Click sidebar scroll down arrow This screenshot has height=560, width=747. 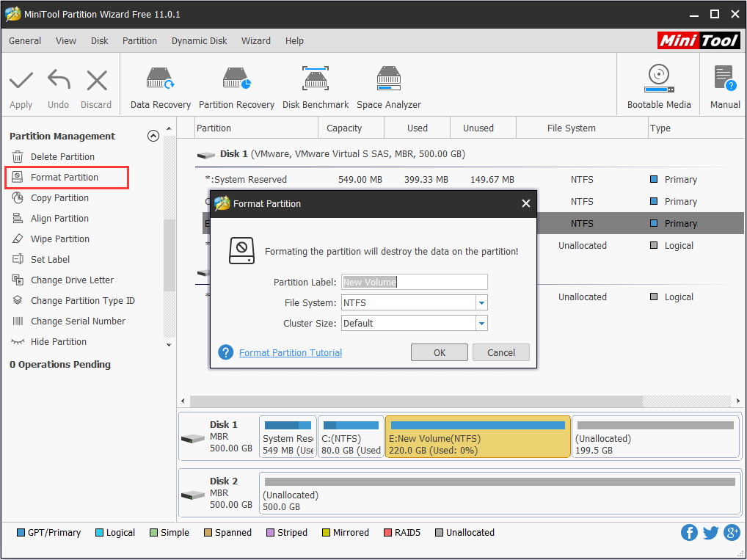pyautogui.click(x=169, y=344)
